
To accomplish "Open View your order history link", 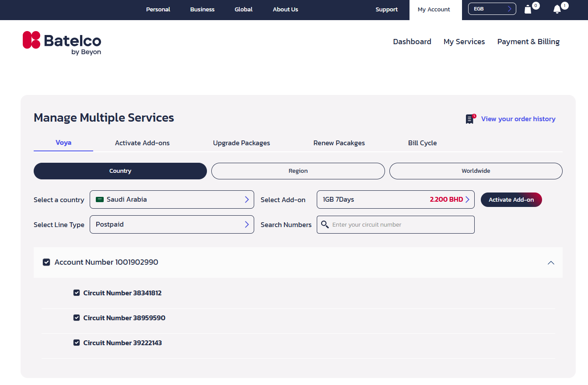I will pos(518,119).
